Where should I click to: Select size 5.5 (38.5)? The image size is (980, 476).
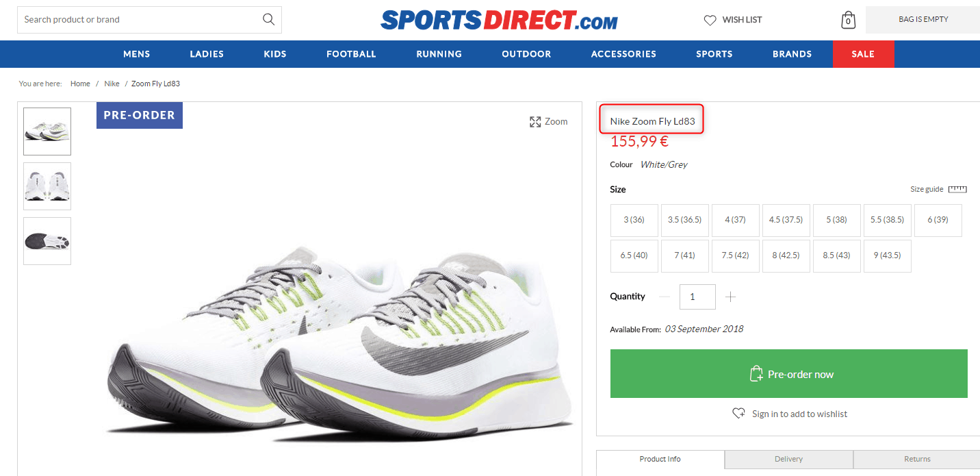(x=888, y=220)
